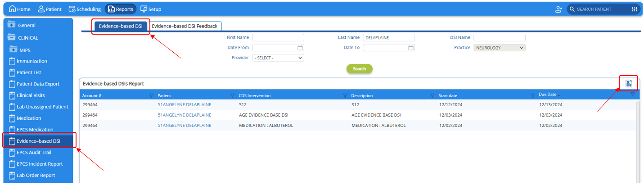Click the First Name field
The width and height of the screenshot is (644, 185).
click(278, 38)
